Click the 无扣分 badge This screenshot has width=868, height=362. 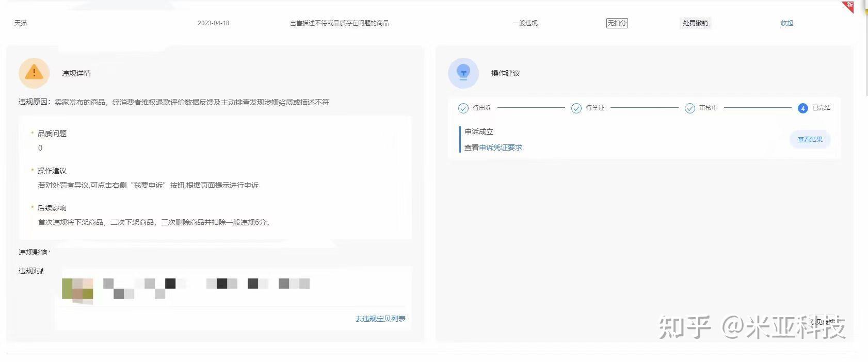(x=617, y=23)
